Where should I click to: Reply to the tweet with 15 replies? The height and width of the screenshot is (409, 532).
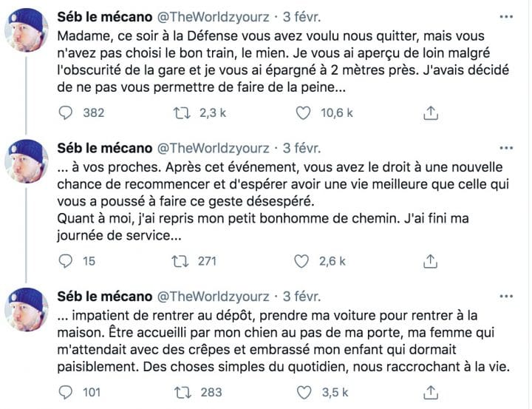(x=66, y=260)
